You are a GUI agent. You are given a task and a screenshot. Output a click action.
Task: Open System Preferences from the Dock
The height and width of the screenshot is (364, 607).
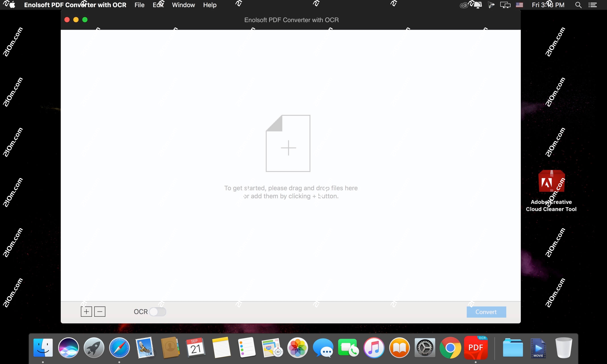point(425,347)
